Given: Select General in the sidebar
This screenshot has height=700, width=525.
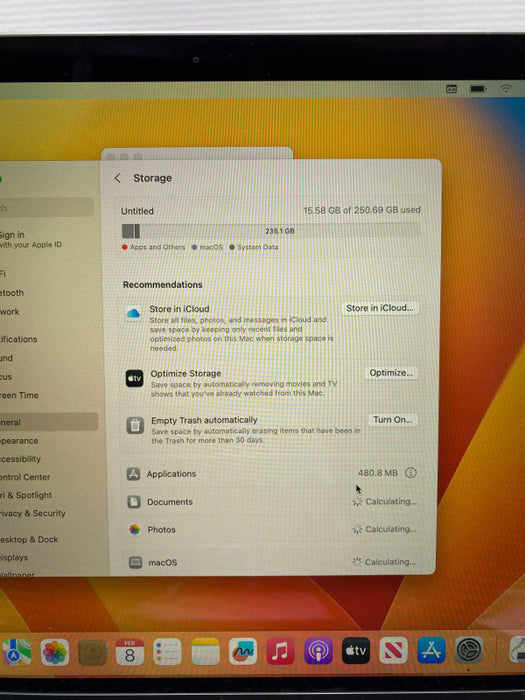Looking at the screenshot, I should (x=48, y=422).
